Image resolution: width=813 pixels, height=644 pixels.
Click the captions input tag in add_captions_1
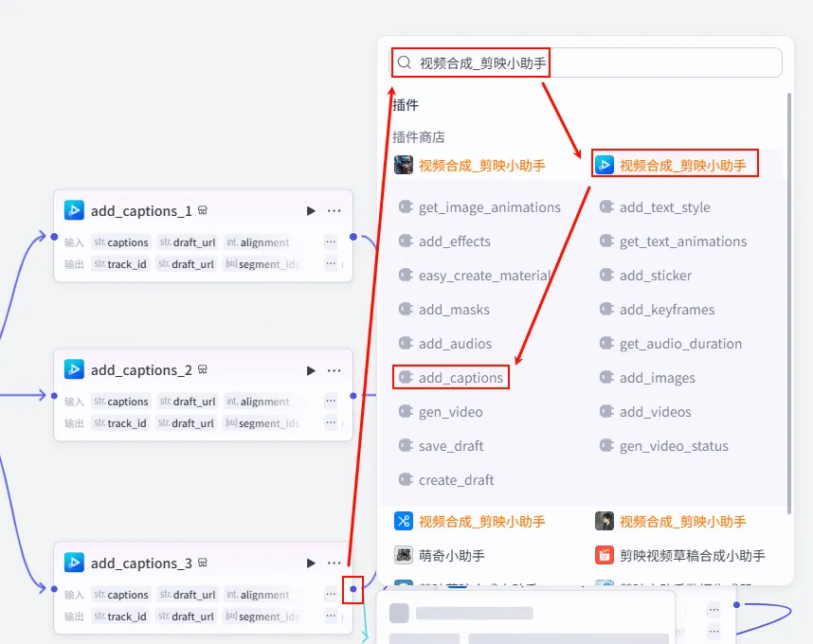point(121,241)
